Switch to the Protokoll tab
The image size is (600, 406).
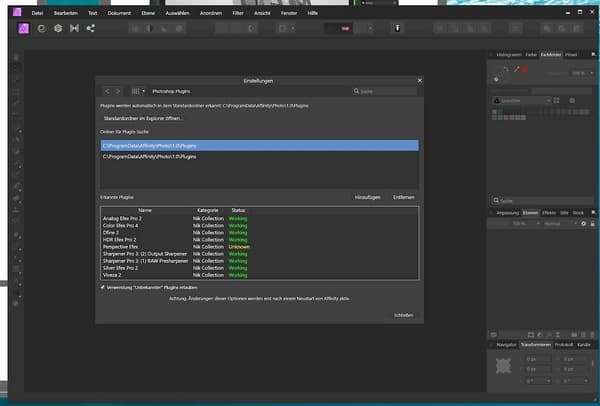tap(564, 345)
